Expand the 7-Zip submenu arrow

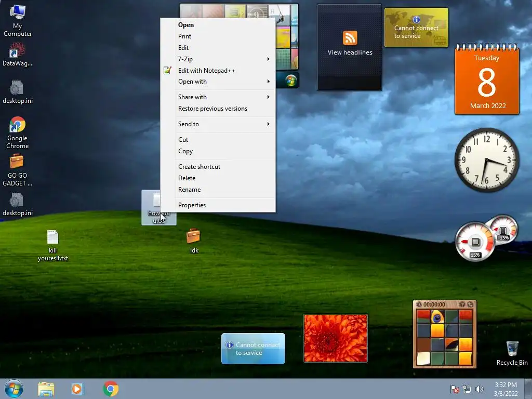point(269,59)
